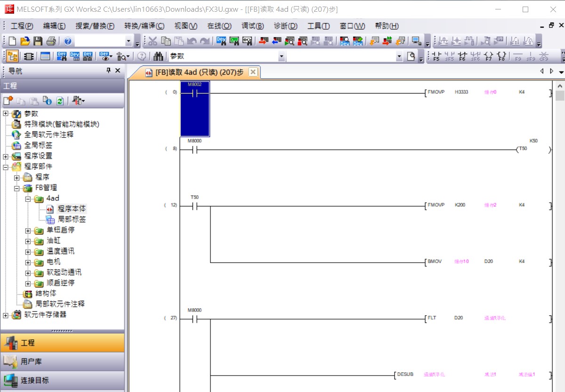This screenshot has width=565, height=392.
Task: Open the 参数 dropdown list
Action: pyautogui.click(x=282, y=56)
